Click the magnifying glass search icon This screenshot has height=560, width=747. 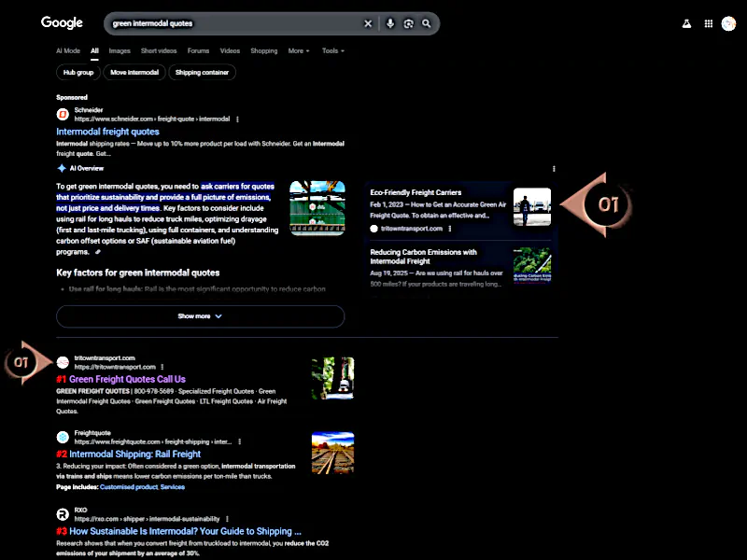pyautogui.click(x=427, y=23)
